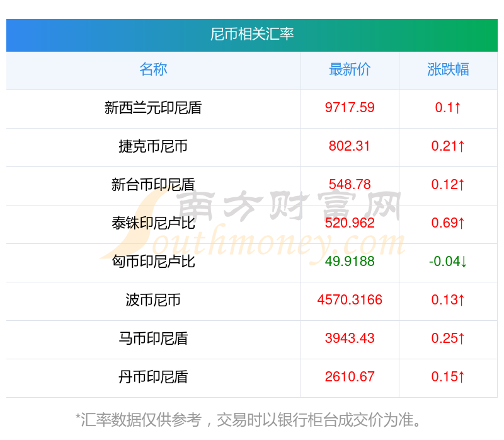Click the green price 49.9188

point(350,261)
